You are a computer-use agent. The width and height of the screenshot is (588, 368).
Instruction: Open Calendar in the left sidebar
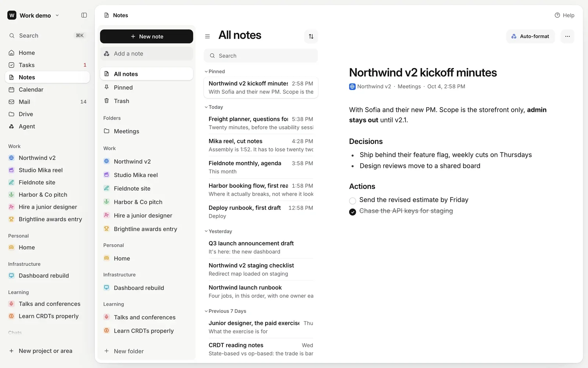[47, 89]
